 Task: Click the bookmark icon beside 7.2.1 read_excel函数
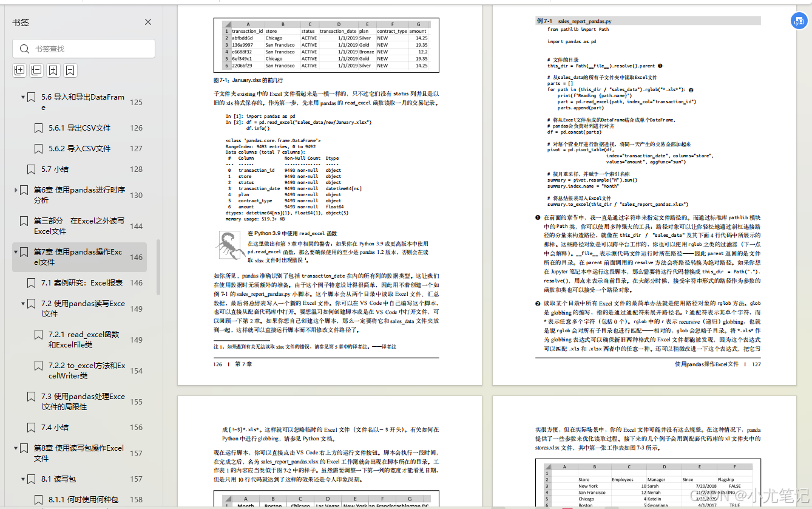pyautogui.click(x=38, y=335)
